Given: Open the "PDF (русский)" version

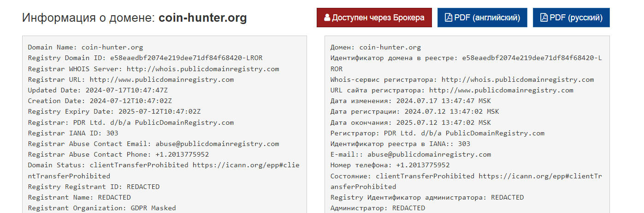Looking at the screenshot, I should [571, 18].
